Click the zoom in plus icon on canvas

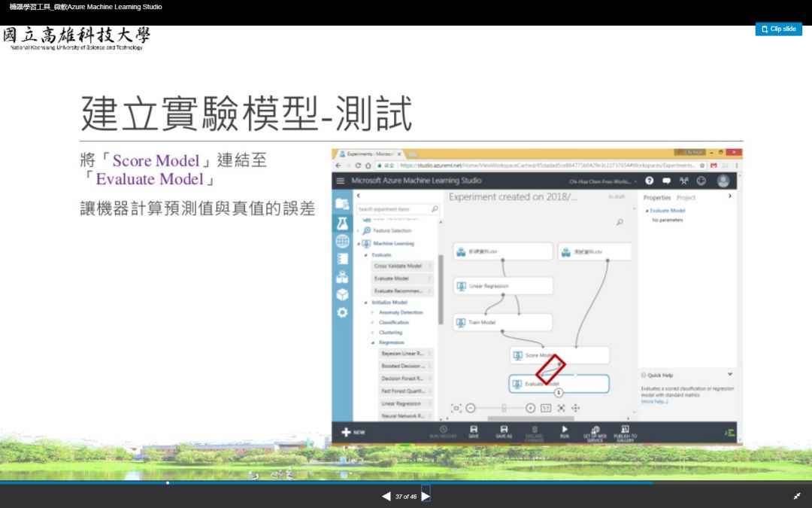(530, 408)
